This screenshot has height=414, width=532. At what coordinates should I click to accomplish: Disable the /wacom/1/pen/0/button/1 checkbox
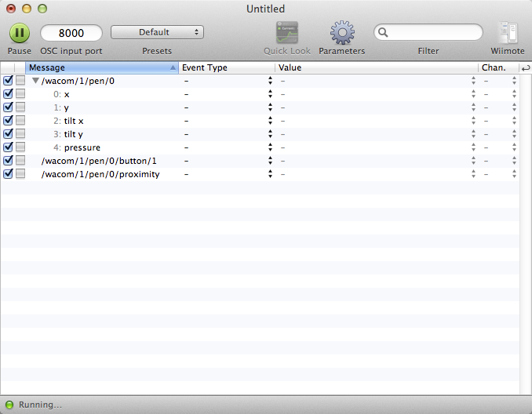point(9,161)
